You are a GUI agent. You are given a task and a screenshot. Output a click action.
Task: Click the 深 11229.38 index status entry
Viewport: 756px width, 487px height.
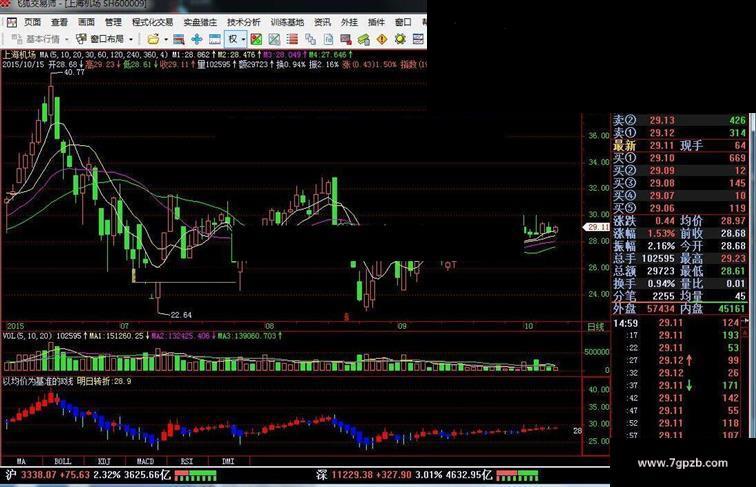[404, 475]
